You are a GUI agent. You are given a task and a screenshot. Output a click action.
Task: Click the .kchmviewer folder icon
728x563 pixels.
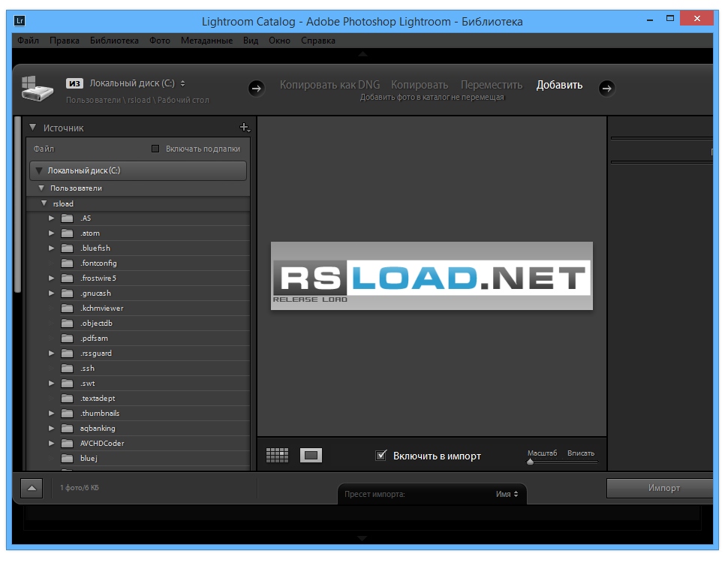pyautogui.click(x=68, y=309)
